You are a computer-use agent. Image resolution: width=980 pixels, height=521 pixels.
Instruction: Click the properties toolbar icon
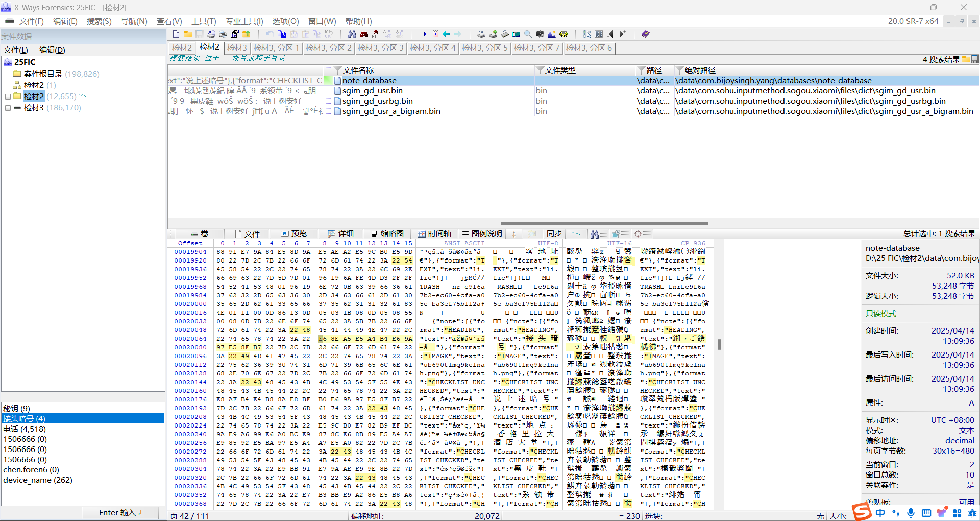click(235, 34)
